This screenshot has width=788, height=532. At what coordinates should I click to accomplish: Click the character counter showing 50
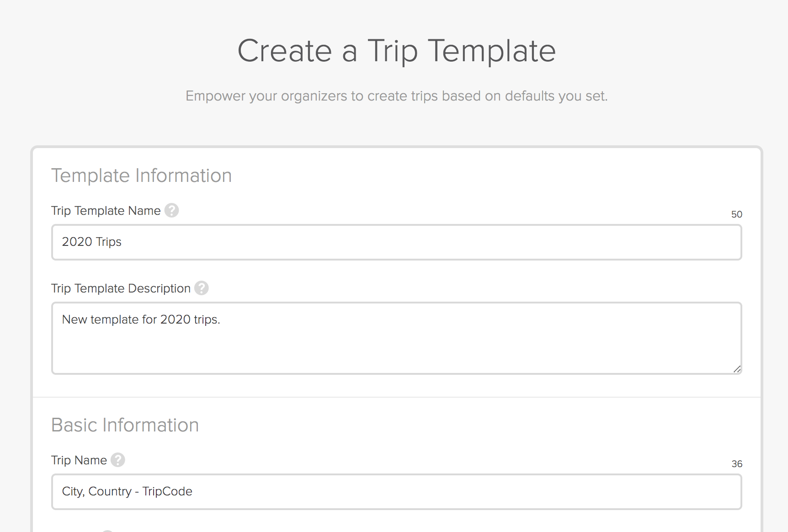(x=737, y=214)
